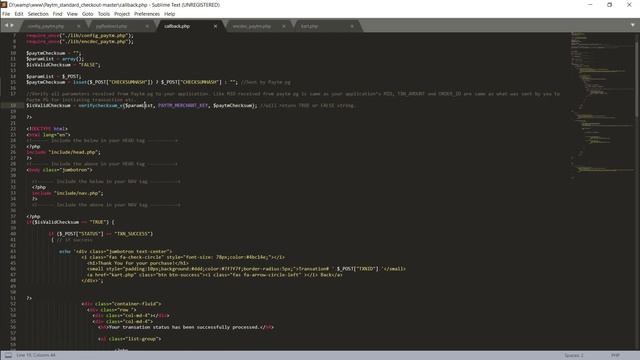Place cursor on the $paytmChecksum = "" line

[x=54, y=53]
